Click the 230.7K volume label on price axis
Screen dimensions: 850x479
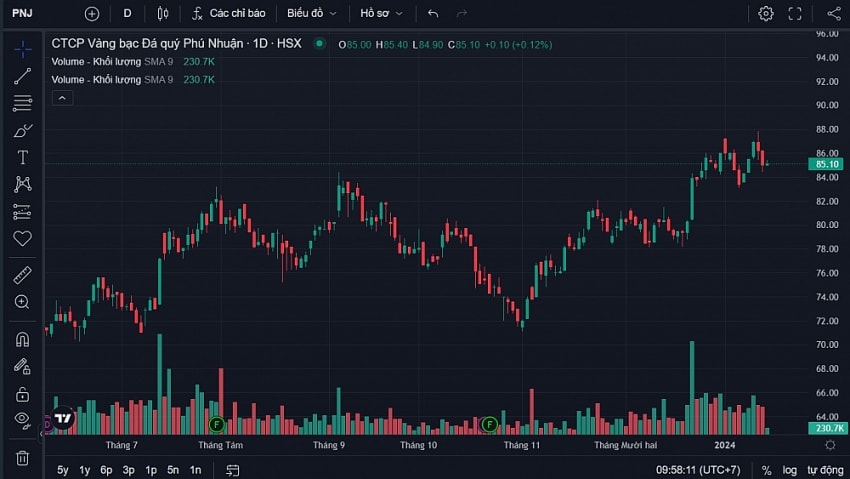[x=826, y=428]
